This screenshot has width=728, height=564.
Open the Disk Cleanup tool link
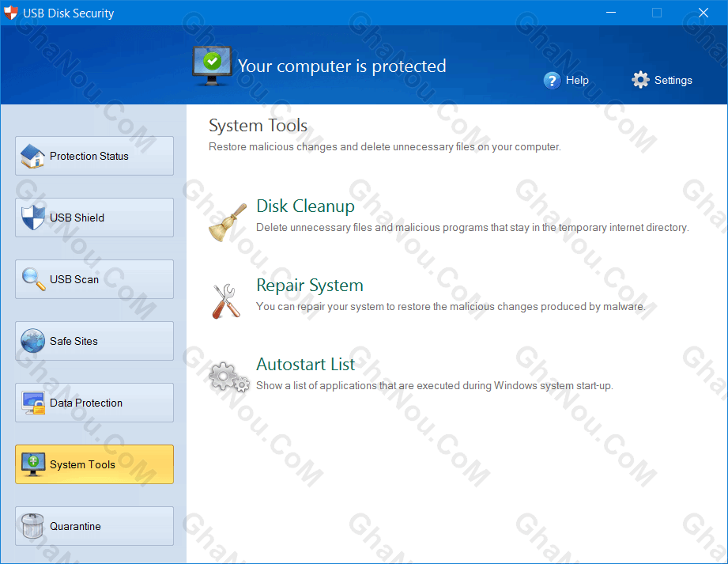point(305,206)
